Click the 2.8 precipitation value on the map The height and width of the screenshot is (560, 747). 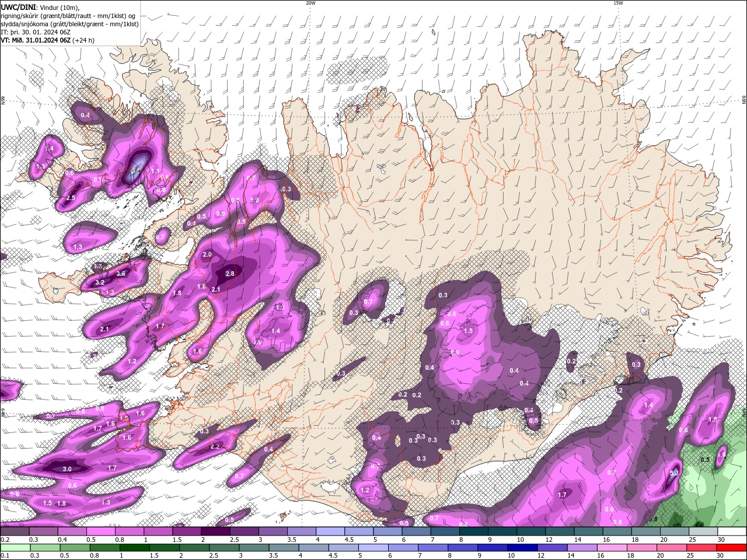coord(230,274)
